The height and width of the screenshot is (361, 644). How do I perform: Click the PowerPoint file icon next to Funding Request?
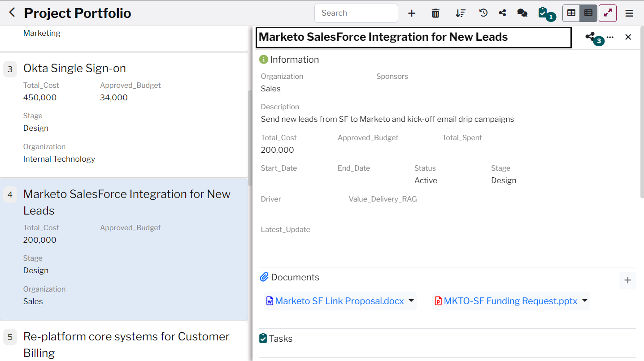pos(438,301)
